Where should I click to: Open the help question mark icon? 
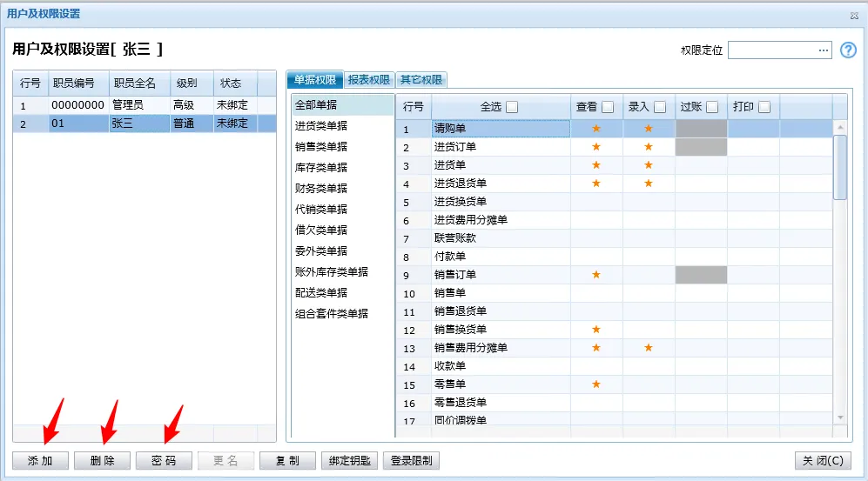pos(848,50)
